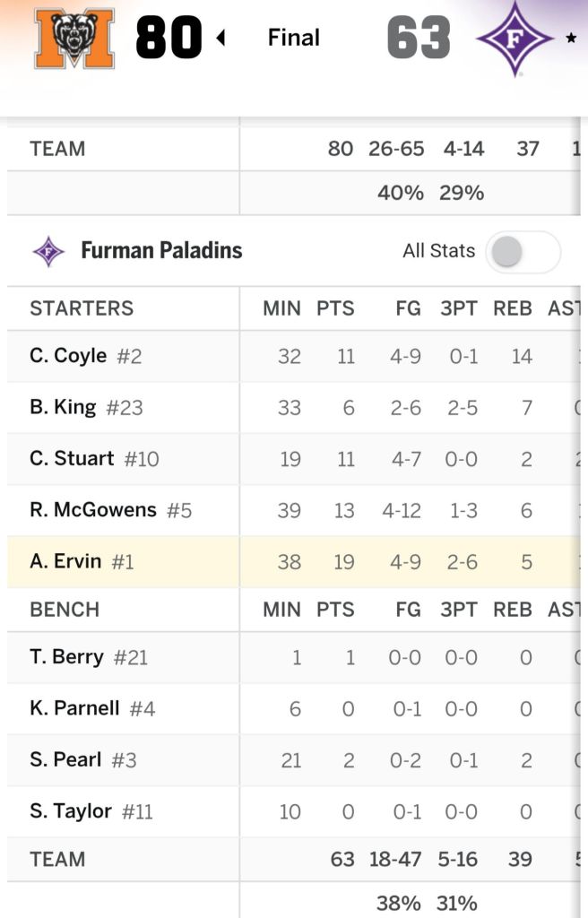Image resolution: width=588 pixels, height=918 pixels.
Task: View R. McGowens #5 player details
Action: click(x=110, y=510)
